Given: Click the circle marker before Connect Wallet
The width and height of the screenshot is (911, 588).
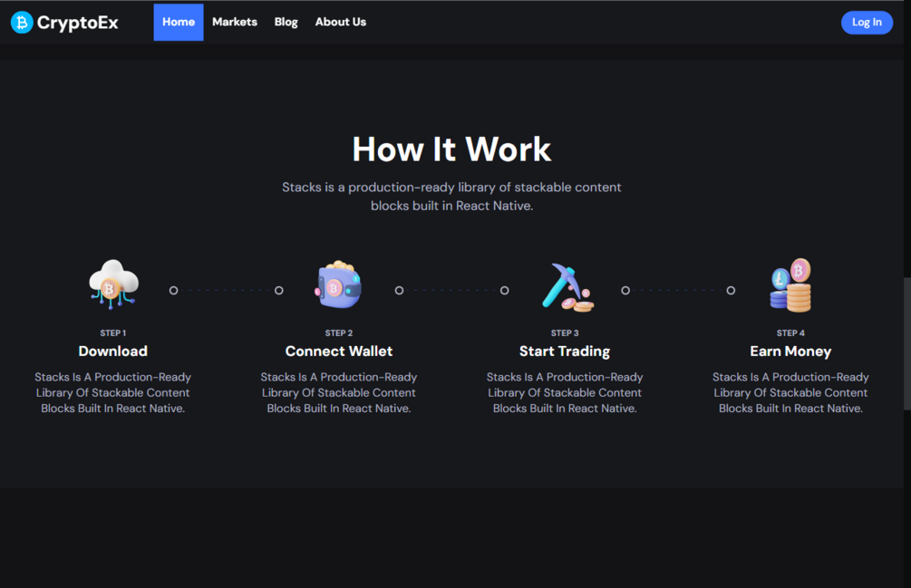Looking at the screenshot, I should [x=278, y=290].
